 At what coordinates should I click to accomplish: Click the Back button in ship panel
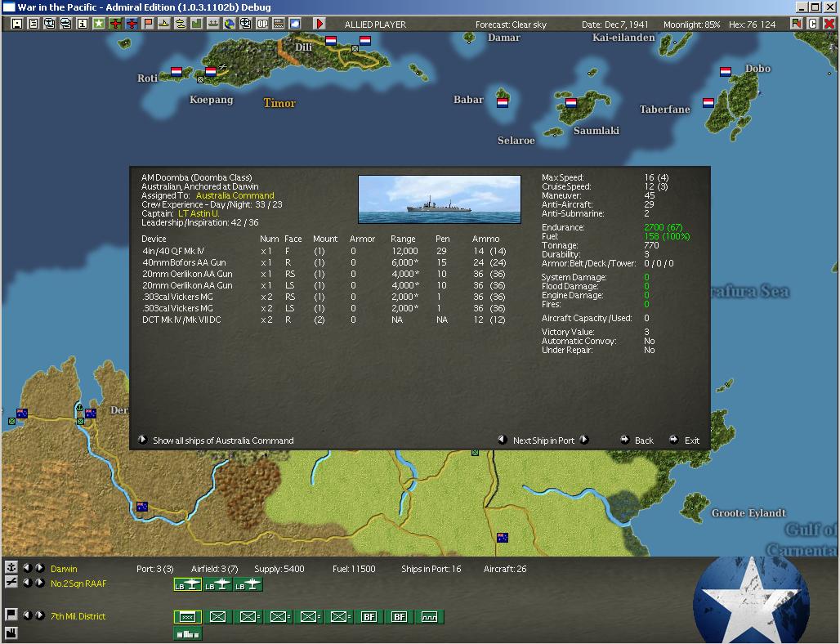coord(643,441)
